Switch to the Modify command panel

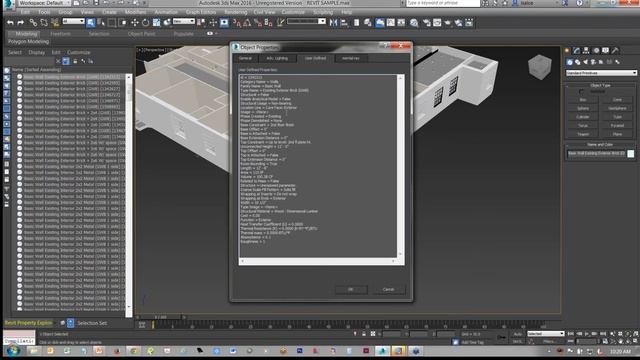click(576, 51)
